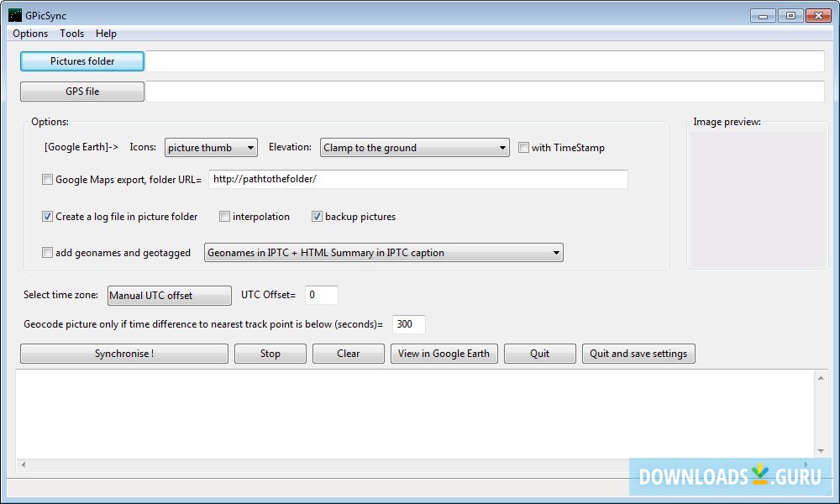Viewport: 840px width, 504px height.
Task: Minimize the GPicSync window
Action: 763,15
